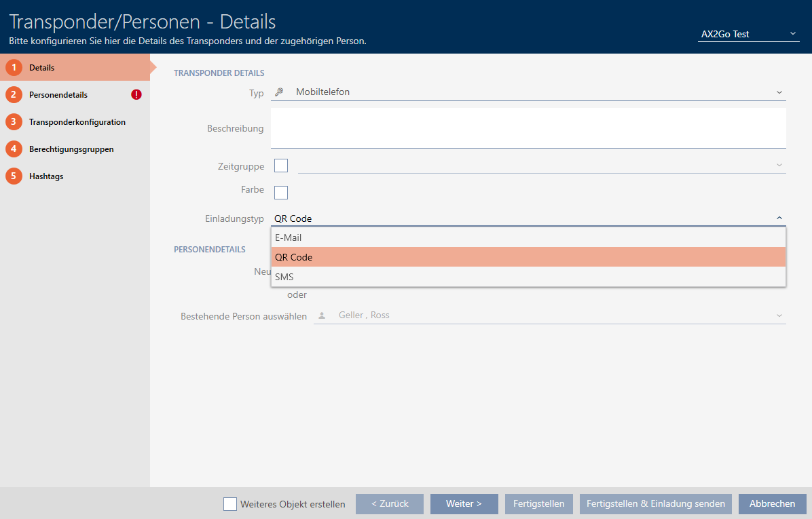Expand the Typ dropdown
Screen dimensions: 812x519
(x=779, y=92)
